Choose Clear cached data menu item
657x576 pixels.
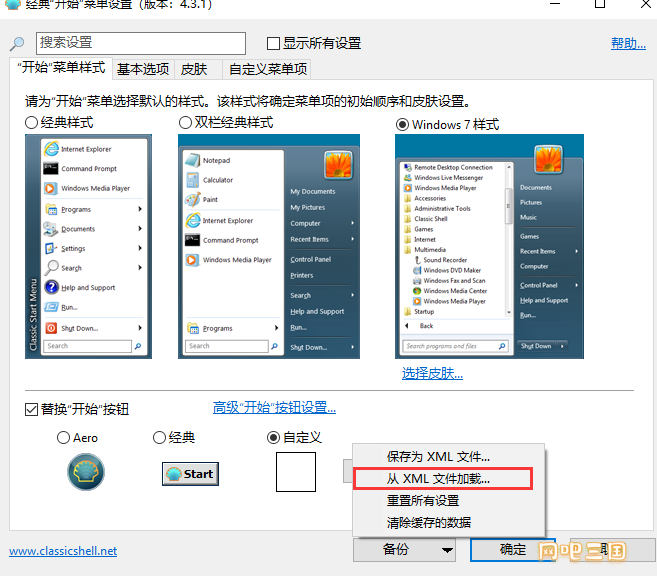tap(449, 522)
